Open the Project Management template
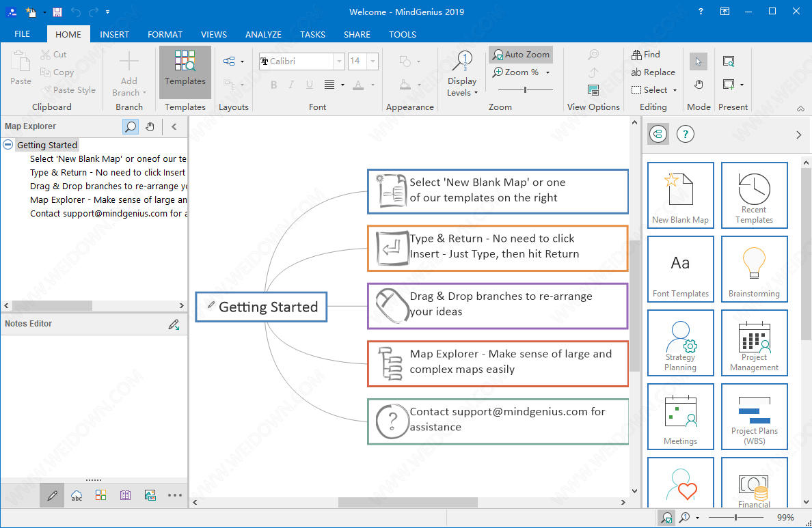812x528 pixels. tap(754, 343)
